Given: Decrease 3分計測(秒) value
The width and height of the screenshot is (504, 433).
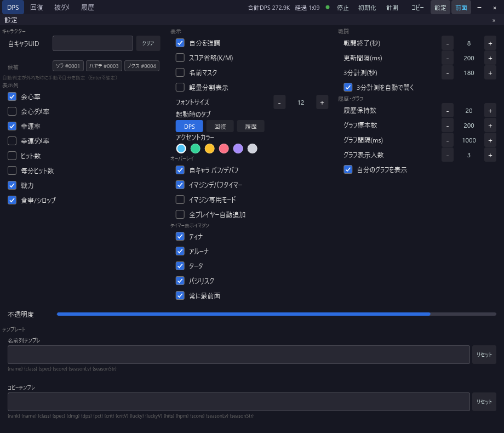Looking at the screenshot, I should [x=448, y=73].
